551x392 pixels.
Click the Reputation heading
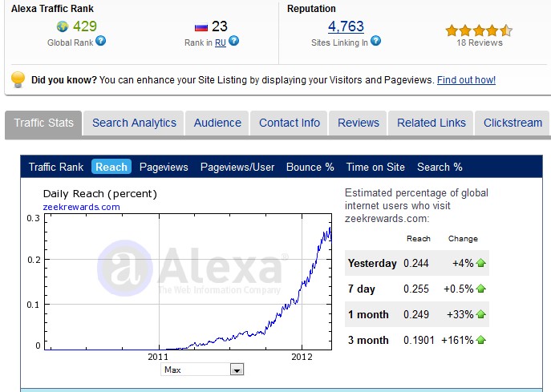311,9
